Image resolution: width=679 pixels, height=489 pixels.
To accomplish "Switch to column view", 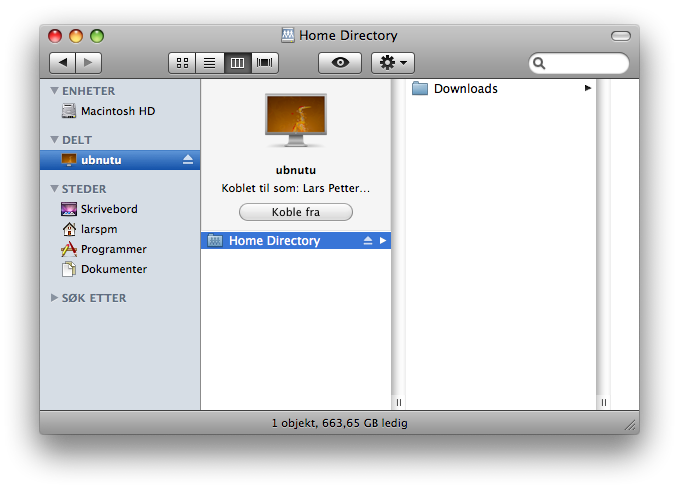I will point(237,63).
